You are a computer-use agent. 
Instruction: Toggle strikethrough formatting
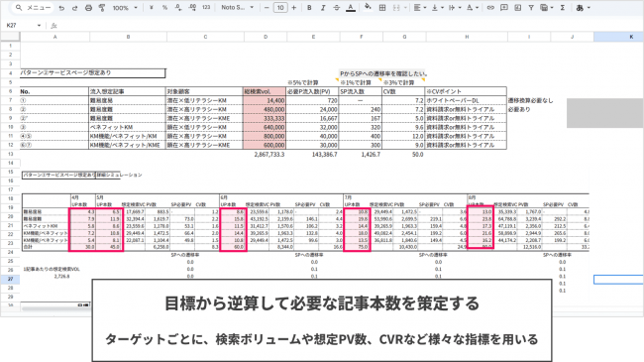337,8
